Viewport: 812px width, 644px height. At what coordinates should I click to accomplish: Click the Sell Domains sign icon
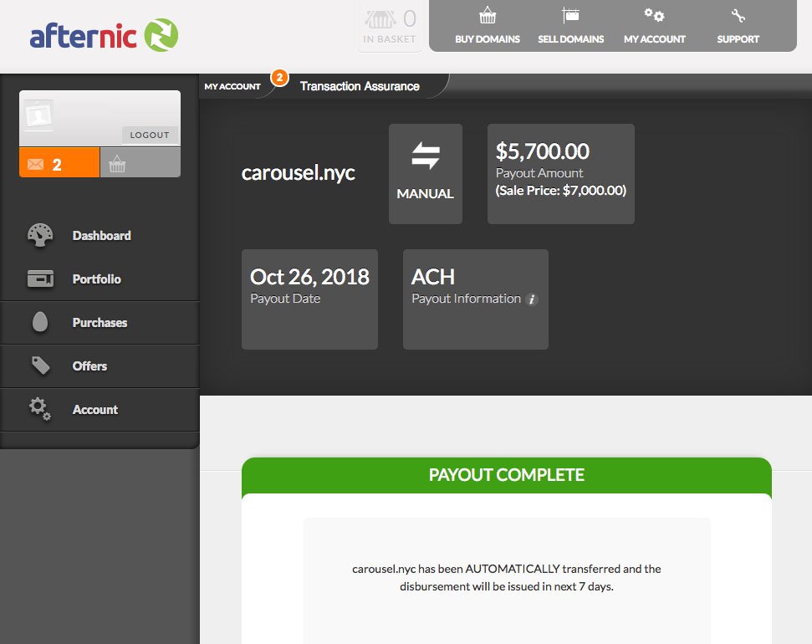pos(570,16)
